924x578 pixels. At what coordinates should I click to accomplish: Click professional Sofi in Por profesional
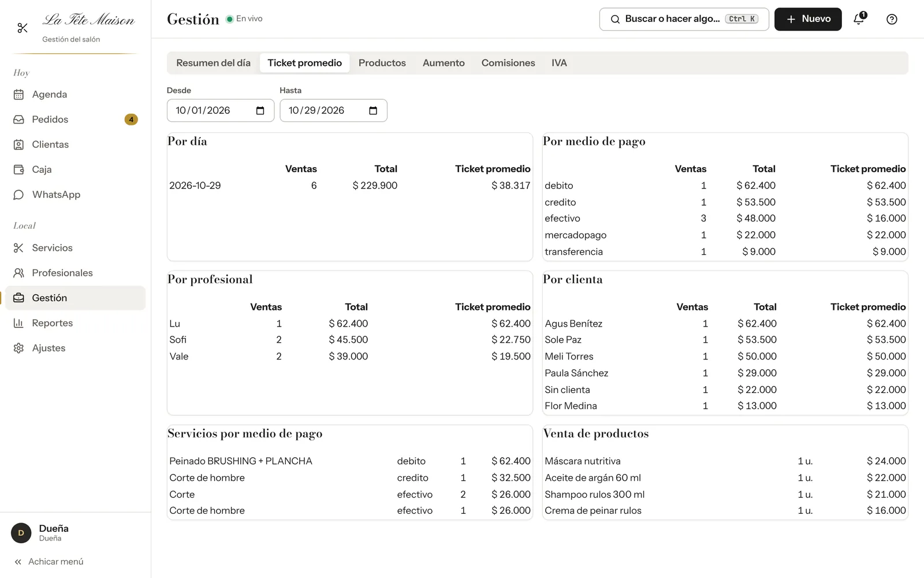(349, 340)
